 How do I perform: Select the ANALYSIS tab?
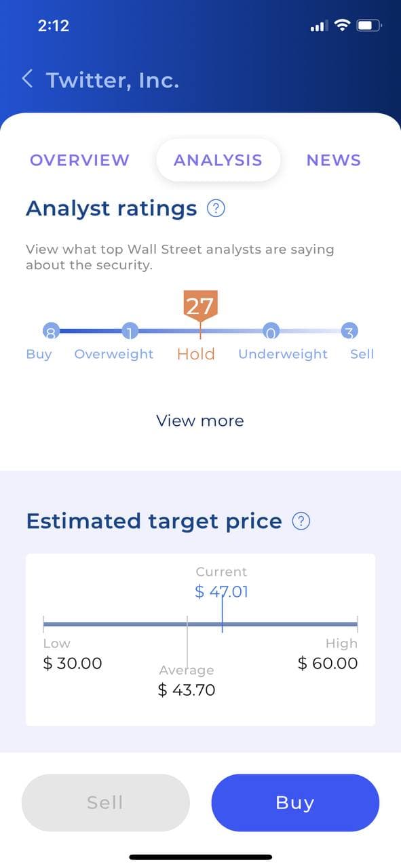pos(218,160)
